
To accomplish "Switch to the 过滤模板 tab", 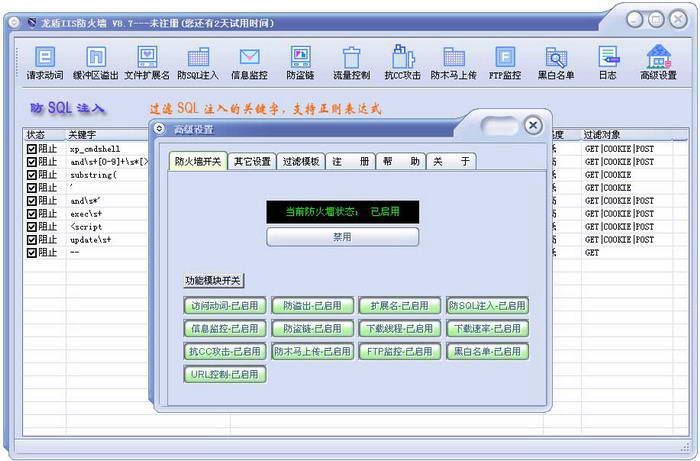I will [301, 162].
